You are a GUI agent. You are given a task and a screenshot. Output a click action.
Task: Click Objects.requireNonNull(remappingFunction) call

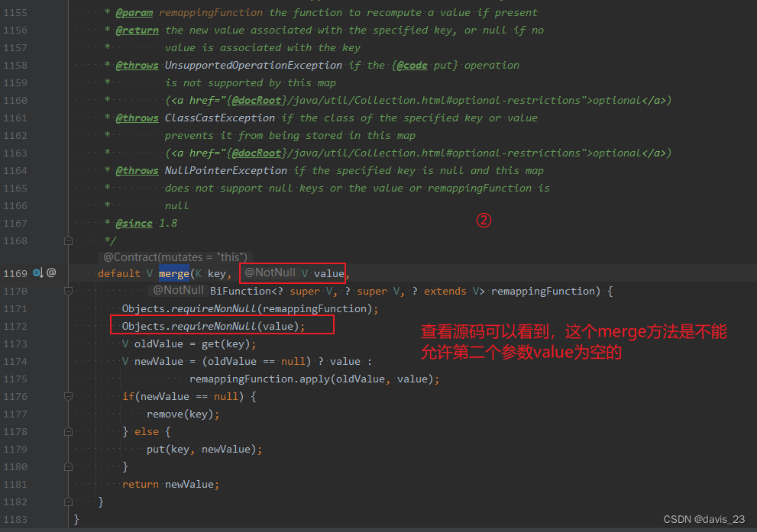250,308
